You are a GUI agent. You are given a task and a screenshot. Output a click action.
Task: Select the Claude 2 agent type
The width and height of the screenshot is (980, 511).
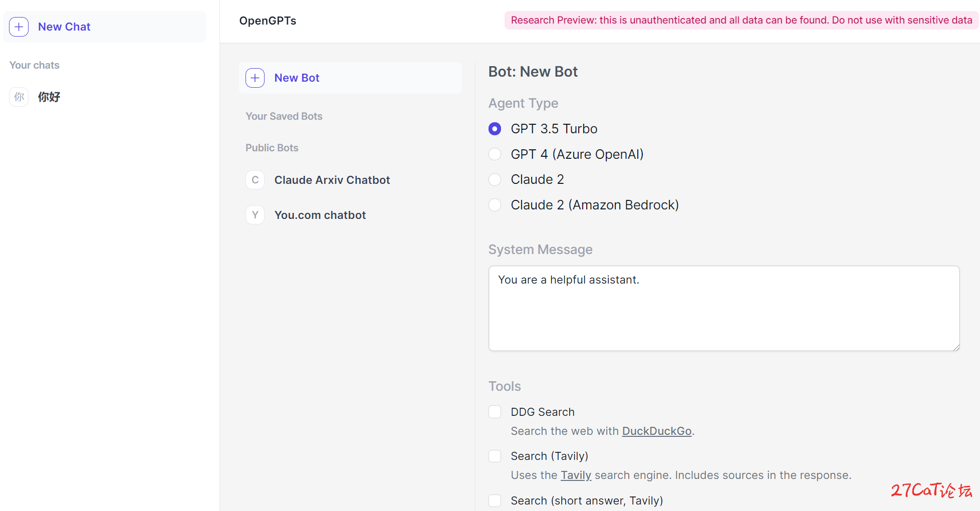(x=495, y=179)
